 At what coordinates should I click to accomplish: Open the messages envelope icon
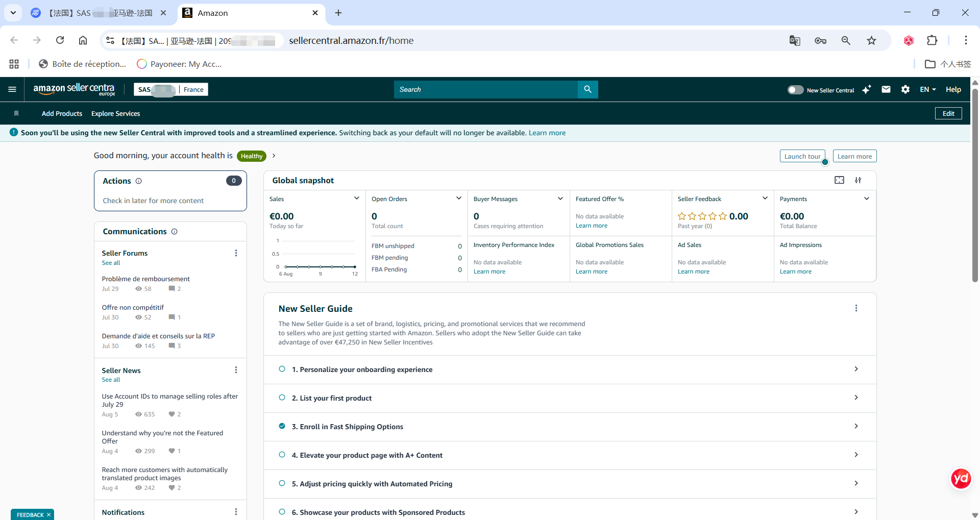coord(886,89)
